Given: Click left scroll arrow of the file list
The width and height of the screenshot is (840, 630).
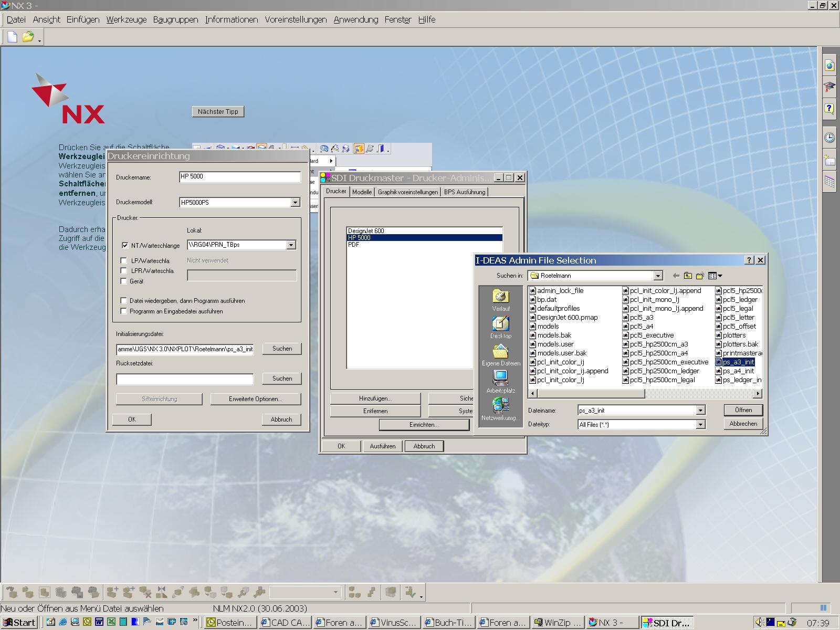Looking at the screenshot, I should click(x=533, y=393).
